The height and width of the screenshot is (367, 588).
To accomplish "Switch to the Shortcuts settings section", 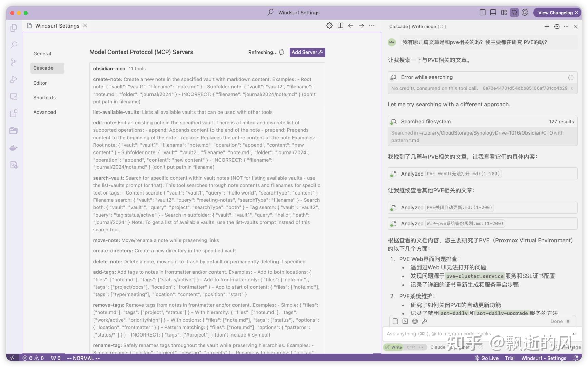I will click(44, 98).
